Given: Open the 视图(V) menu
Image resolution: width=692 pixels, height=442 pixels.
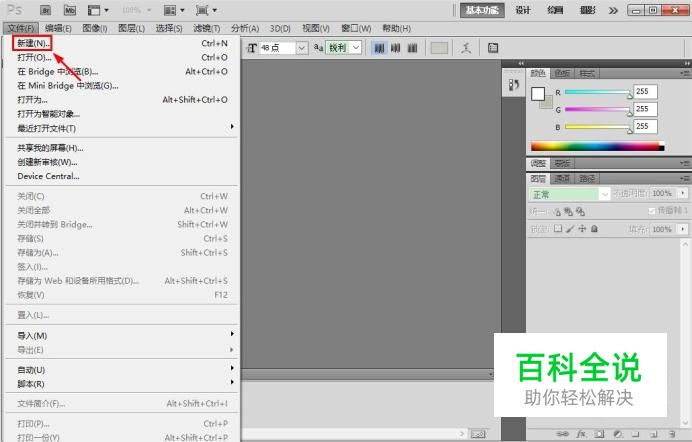Looking at the screenshot, I should pyautogui.click(x=316, y=28).
